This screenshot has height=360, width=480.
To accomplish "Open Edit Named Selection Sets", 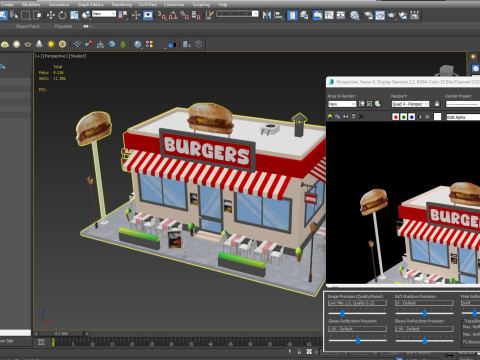I will click(x=209, y=15).
